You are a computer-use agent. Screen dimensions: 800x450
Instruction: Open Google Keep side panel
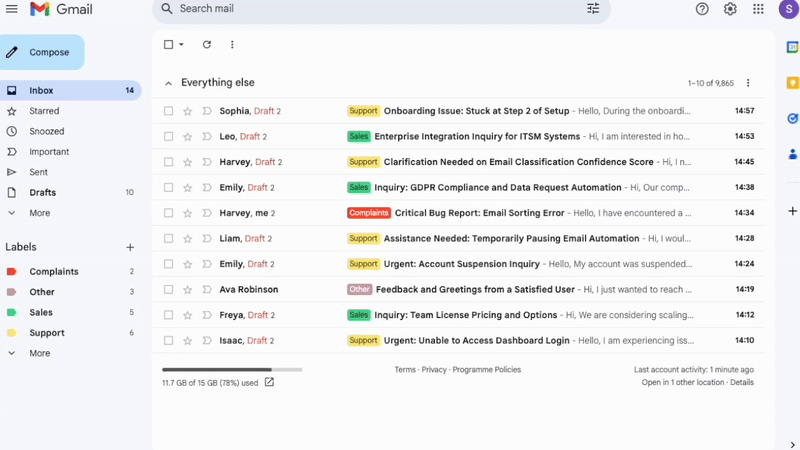[792, 83]
